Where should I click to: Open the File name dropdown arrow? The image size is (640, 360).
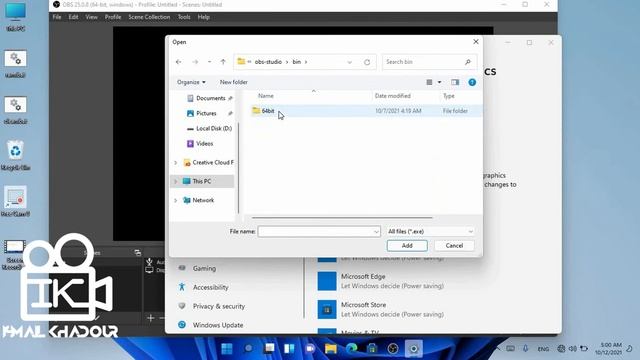pos(376,231)
